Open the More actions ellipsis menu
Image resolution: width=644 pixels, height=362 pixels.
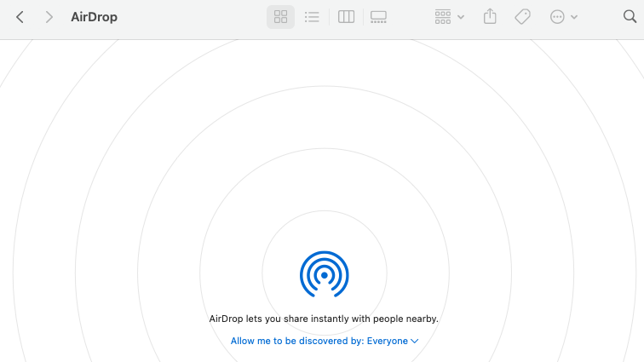564,17
